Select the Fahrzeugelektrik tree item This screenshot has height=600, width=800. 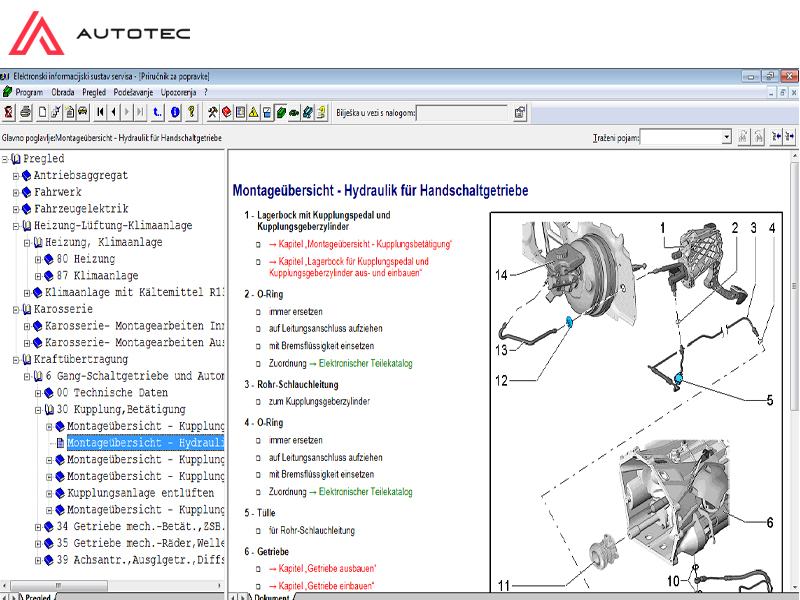tap(81, 209)
